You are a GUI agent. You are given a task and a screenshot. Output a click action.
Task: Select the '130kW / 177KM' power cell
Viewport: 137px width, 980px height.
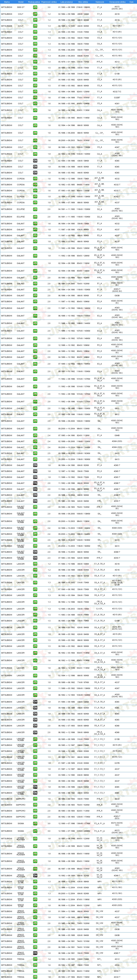[x=83, y=824]
